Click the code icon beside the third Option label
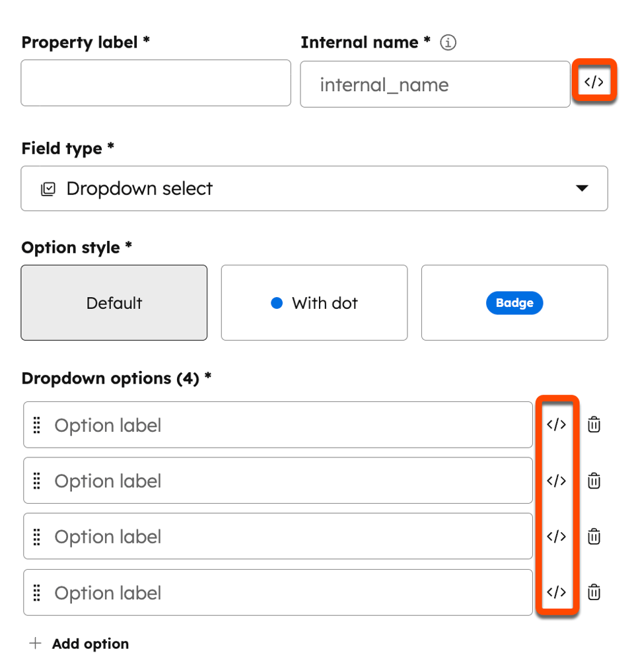 [557, 536]
